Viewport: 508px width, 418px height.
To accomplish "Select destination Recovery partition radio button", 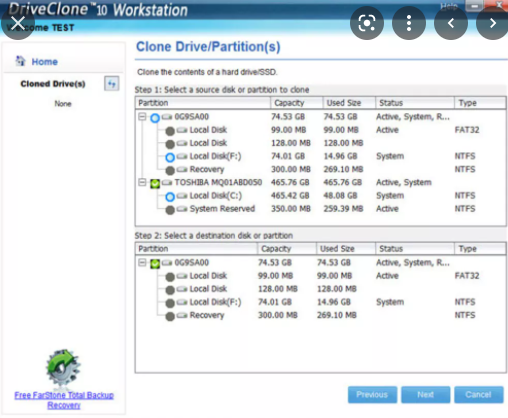I will 170,316.
